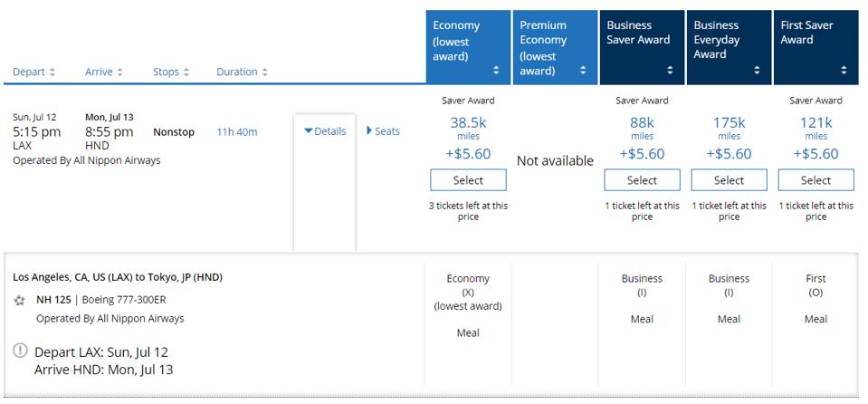This screenshot has width=868, height=404.
Task: Select the 38.5k miles Economy fare
Action: [468, 180]
